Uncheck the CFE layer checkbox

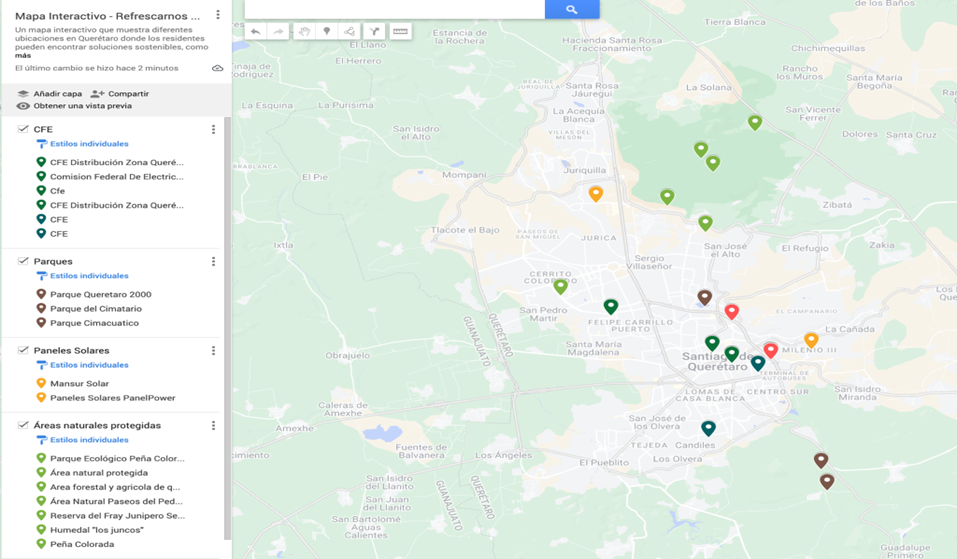[x=23, y=129]
